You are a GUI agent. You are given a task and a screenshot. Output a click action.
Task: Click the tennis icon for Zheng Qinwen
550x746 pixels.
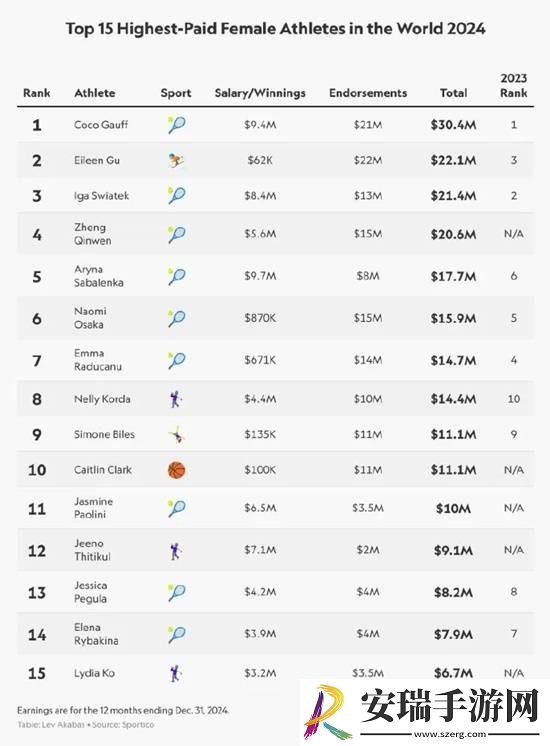point(177,234)
